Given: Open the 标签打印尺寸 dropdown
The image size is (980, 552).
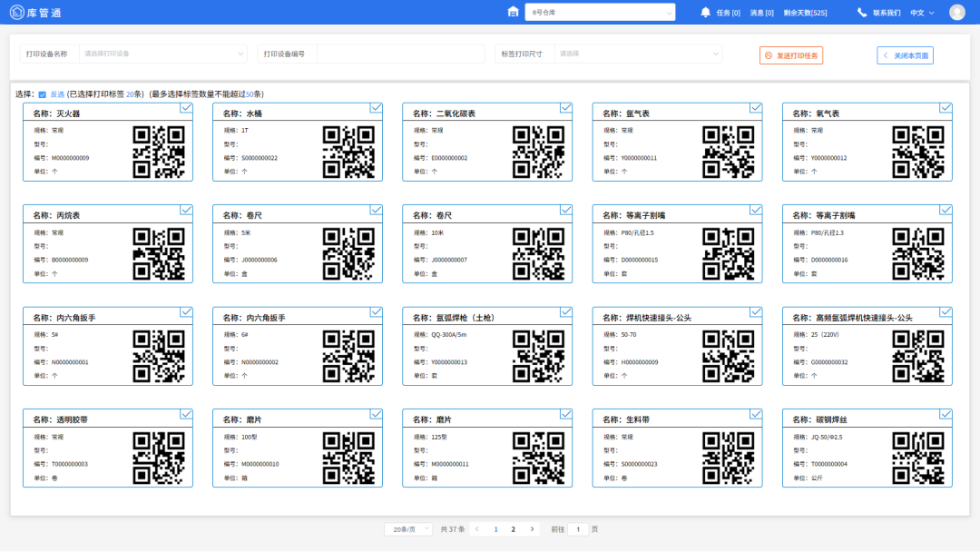Looking at the screenshot, I should [638, 54].
